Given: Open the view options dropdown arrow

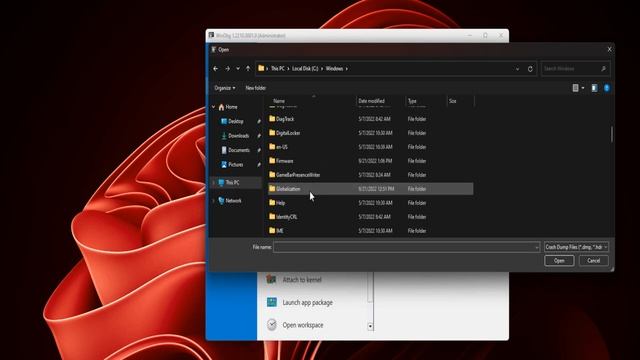Looking at the screenshot, I should click(583, 88).
